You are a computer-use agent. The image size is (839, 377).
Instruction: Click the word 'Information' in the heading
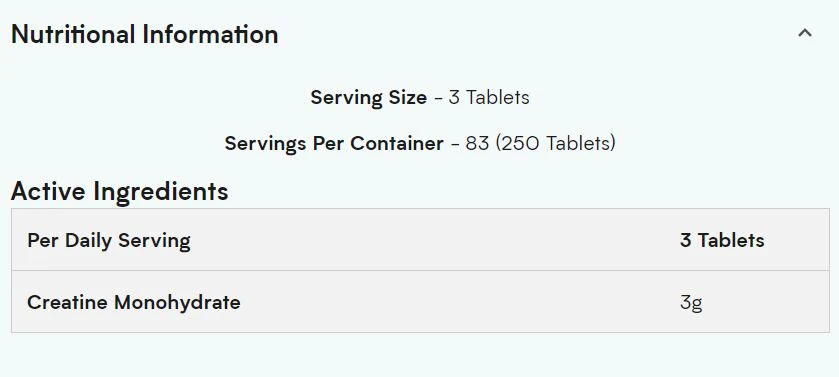point(210,34)
